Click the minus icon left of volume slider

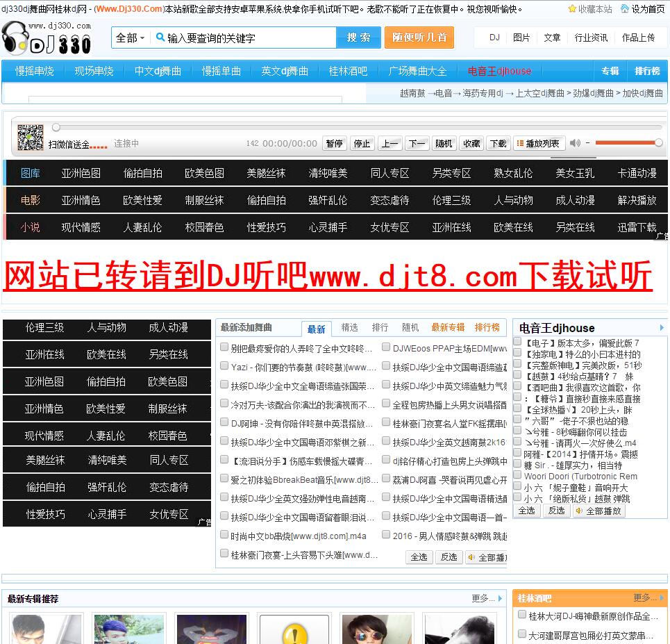[x=587, y=143]
